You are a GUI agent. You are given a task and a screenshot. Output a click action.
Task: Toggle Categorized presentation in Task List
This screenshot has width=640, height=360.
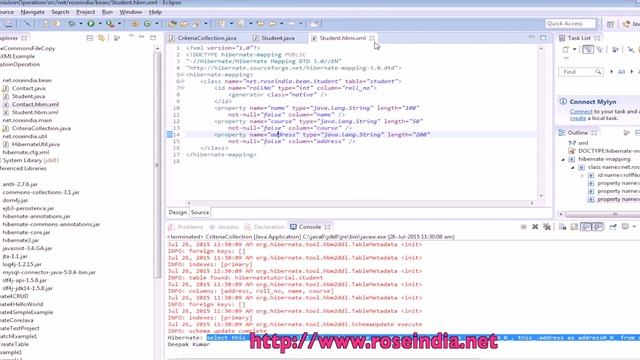588,50
